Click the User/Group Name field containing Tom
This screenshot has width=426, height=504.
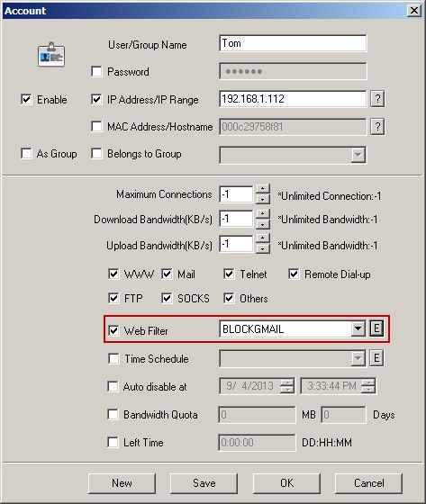[293, 43]
